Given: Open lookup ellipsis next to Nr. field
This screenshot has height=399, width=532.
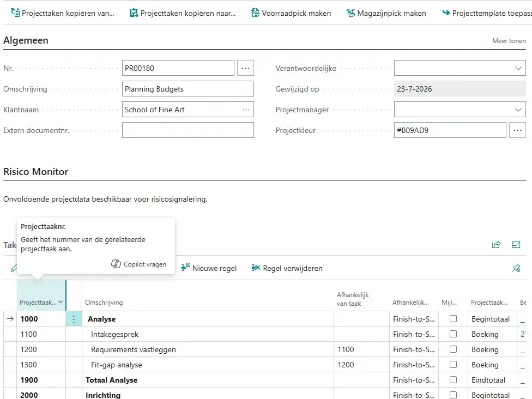Looking at the screenshot, I should (245, 68).
